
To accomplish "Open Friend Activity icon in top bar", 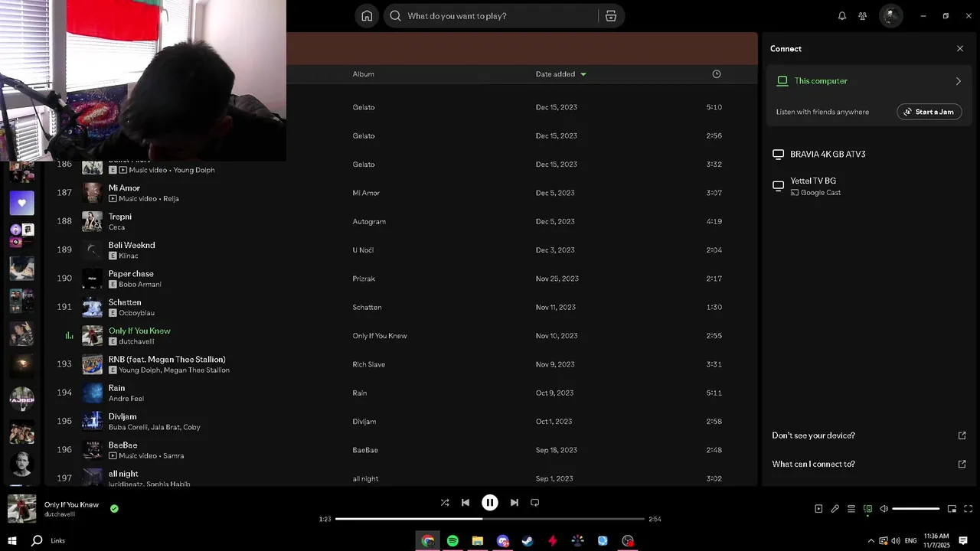I will point(863,16).
